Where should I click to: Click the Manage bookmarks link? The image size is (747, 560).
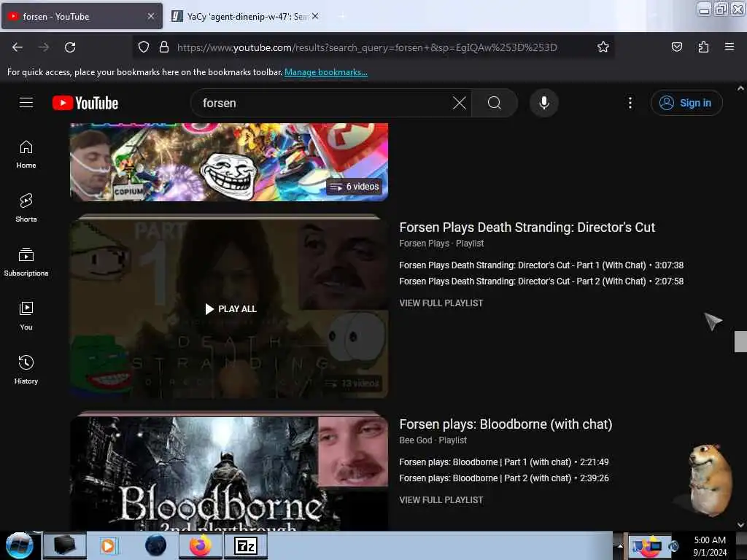tap(326, 72)
